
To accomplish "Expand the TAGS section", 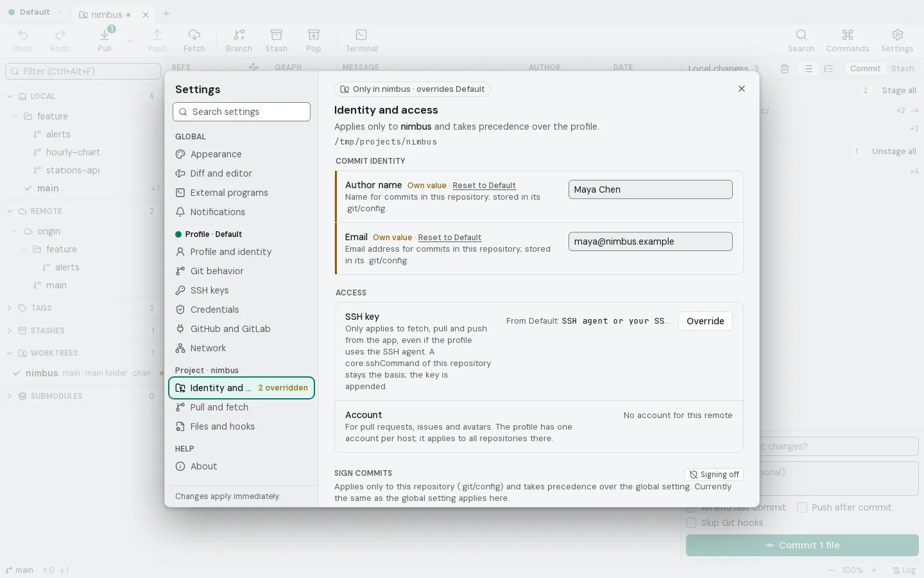I will coord(10,308).
